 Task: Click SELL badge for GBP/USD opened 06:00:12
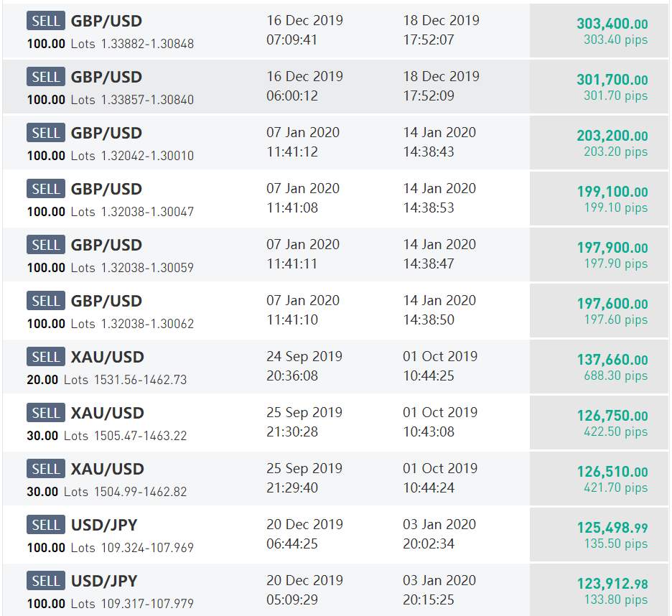tap(46, 77)
